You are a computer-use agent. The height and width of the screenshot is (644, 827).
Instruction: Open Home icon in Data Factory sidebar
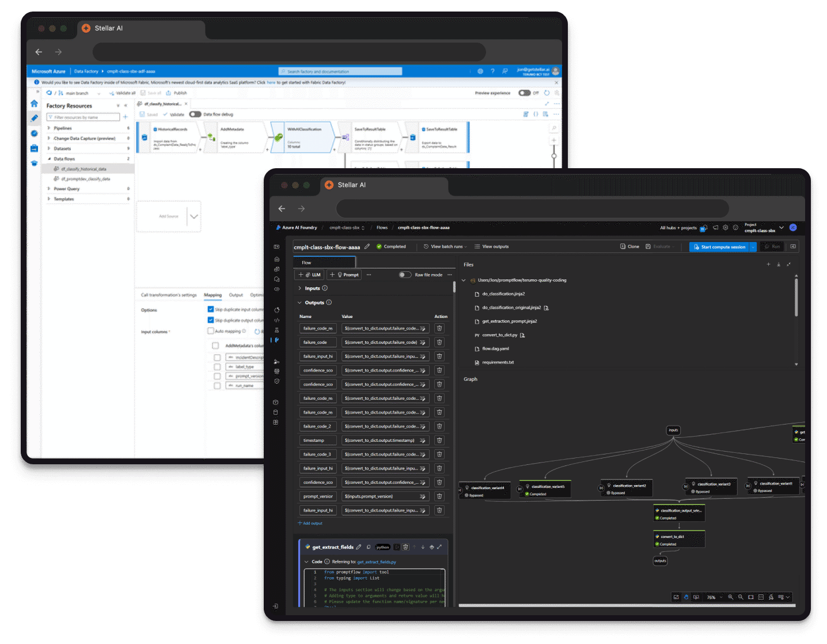click(x=34, y=104)
